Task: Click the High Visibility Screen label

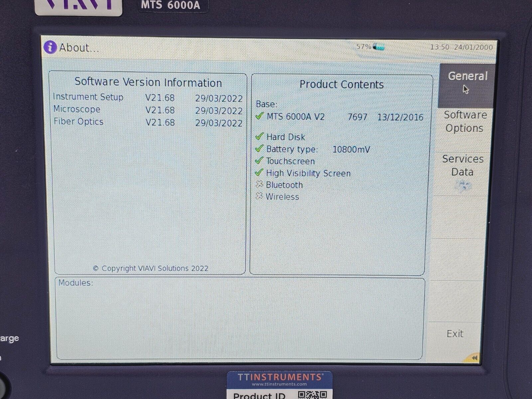Action: (x=308, y=173)
